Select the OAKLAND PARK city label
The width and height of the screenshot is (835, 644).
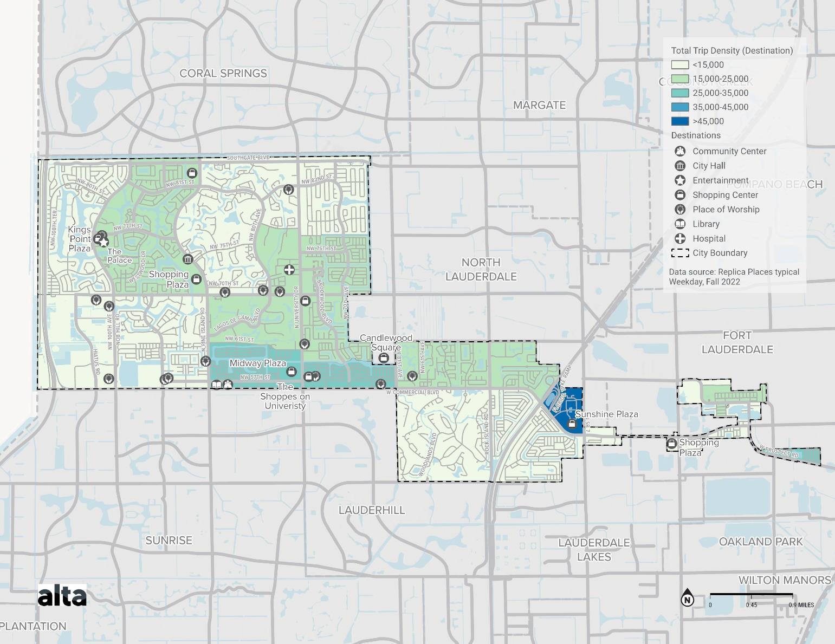pos(761,542)
